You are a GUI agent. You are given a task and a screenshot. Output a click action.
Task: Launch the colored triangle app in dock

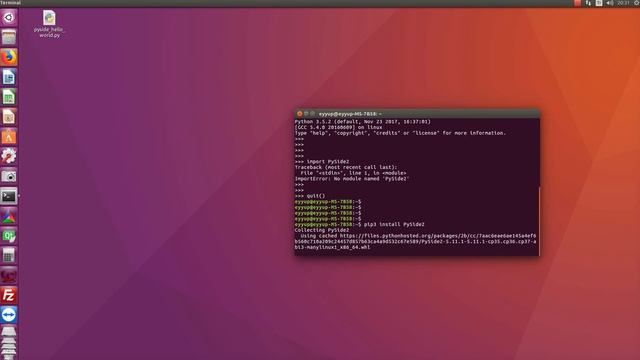9,216
